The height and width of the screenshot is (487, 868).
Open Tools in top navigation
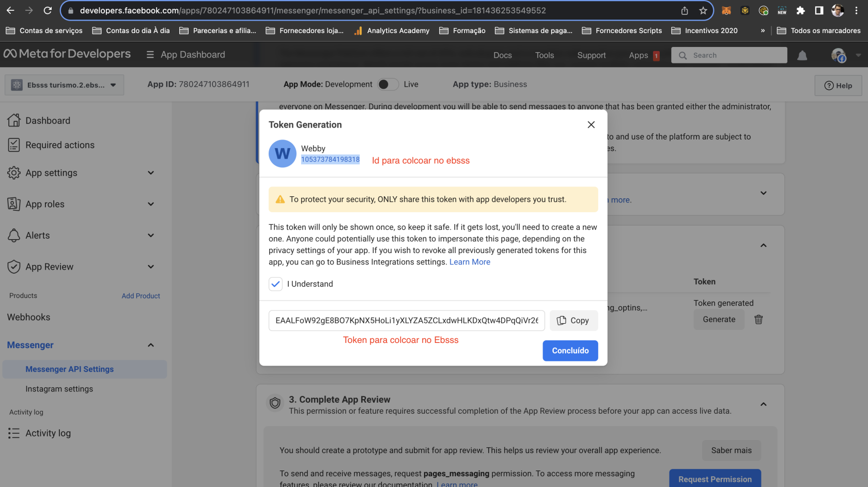coord(545,55)
